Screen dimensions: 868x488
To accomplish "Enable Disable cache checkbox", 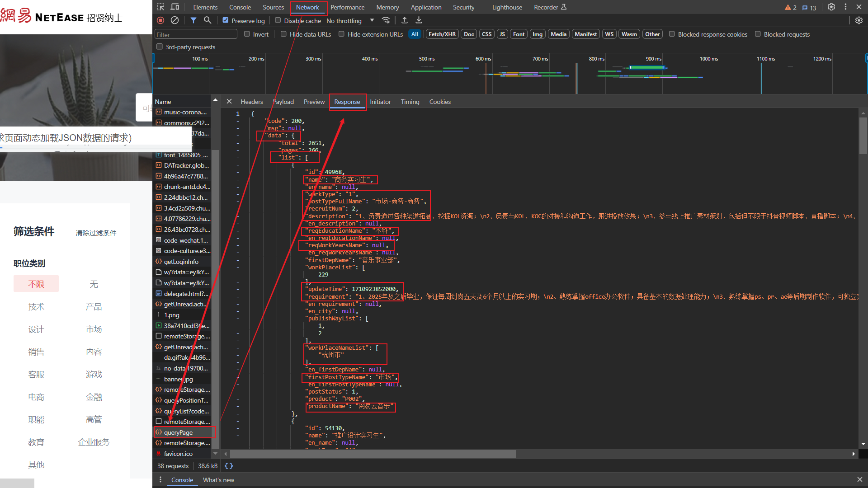I will (278, 20).
